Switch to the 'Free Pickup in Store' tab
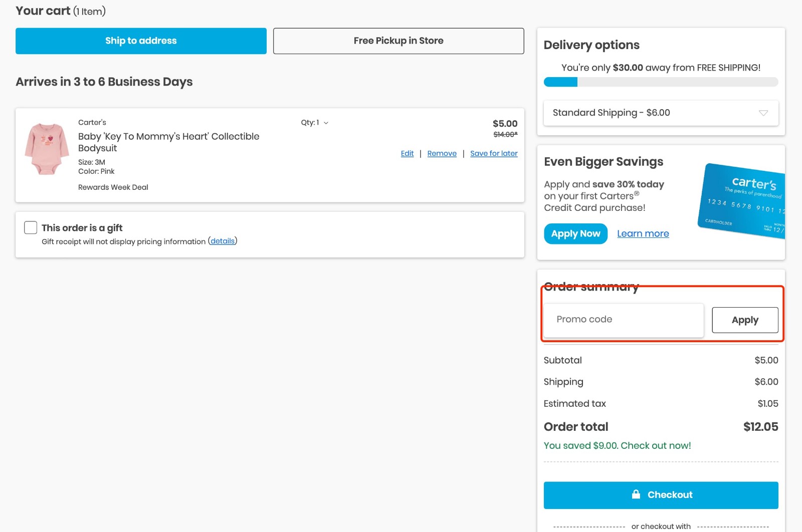 tap(398, 41)
